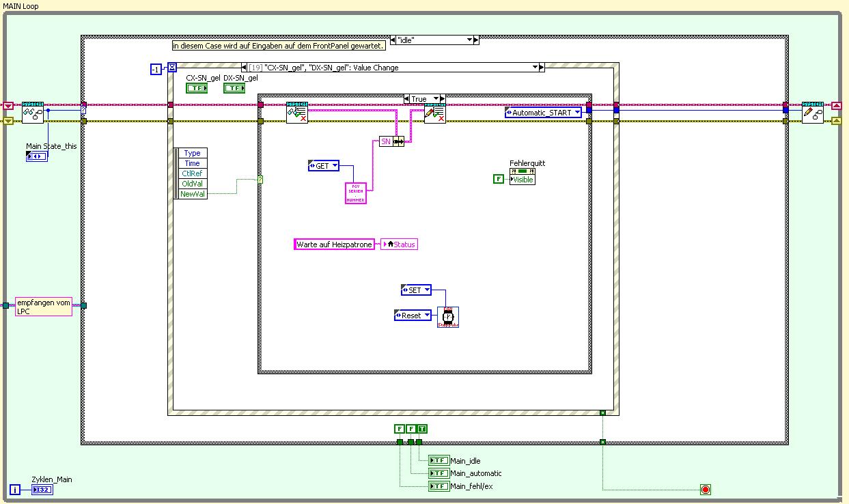Screen dimensions: 849x504
Task: Select the Main_idle indicator terminal
Action: pos(439,460)
